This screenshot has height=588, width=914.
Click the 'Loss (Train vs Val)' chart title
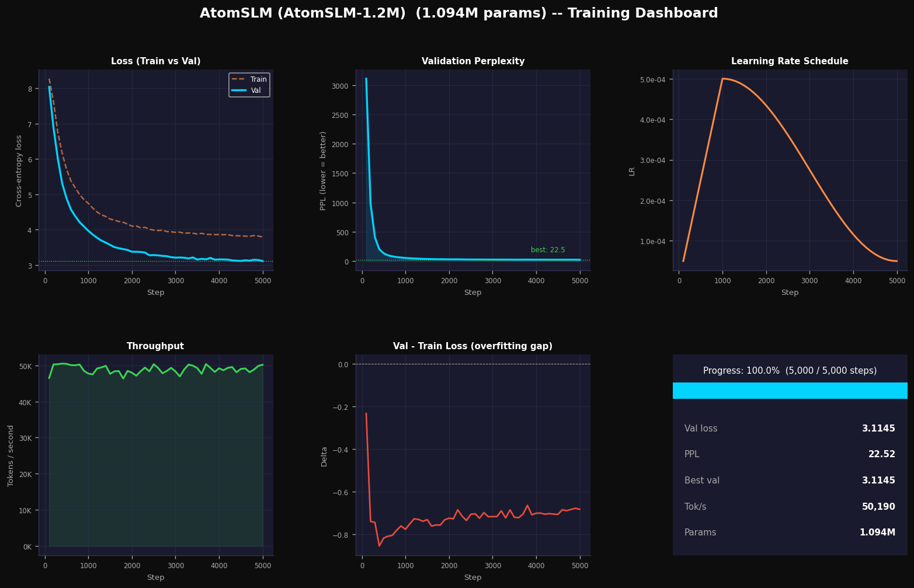pyautogui.click(x=156, y=61)
